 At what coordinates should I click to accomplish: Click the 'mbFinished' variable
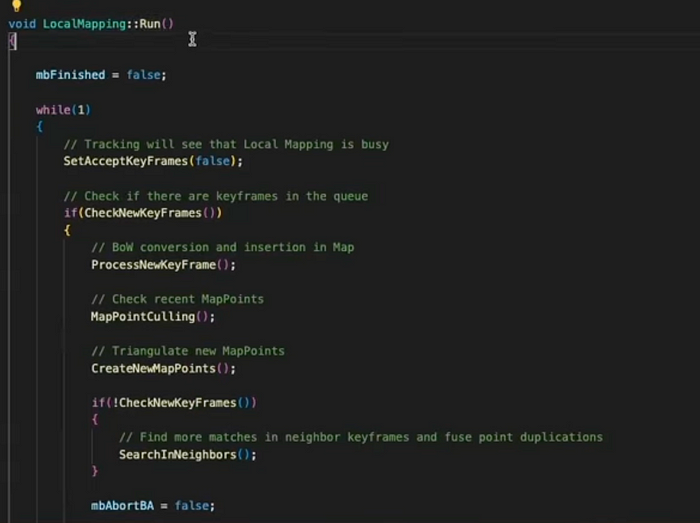tap(71, 75)
